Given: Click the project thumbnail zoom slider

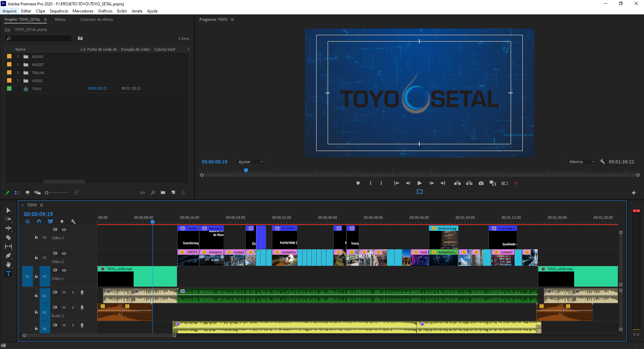Looking at the screenshot, I should [x=56, y=193].
